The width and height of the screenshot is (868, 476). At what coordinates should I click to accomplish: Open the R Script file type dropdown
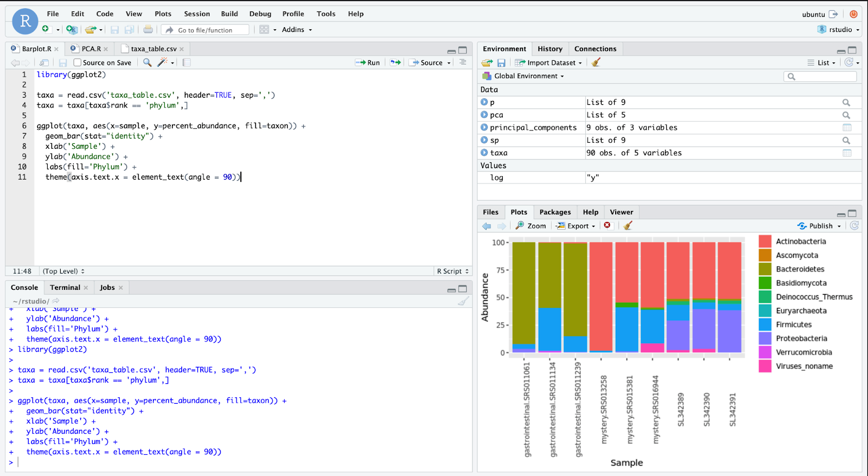[x=453, y=271]
